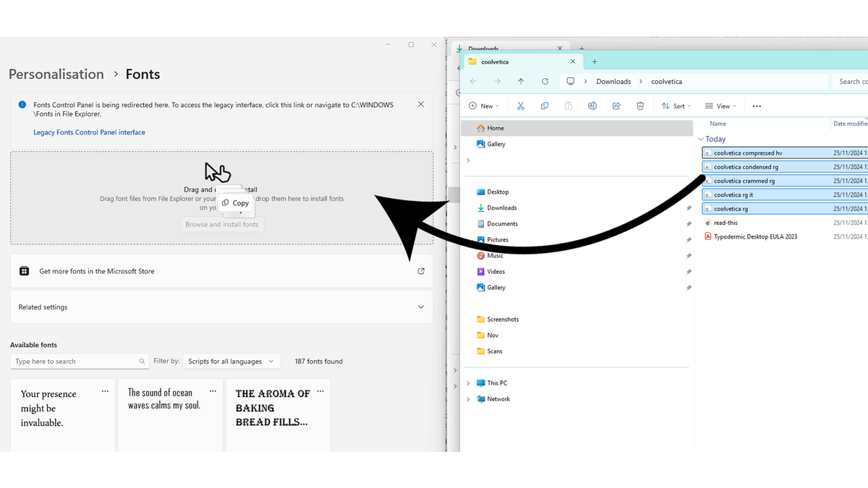
Task: Click the Paste icon in the toolbar
Action: (569, 106)
